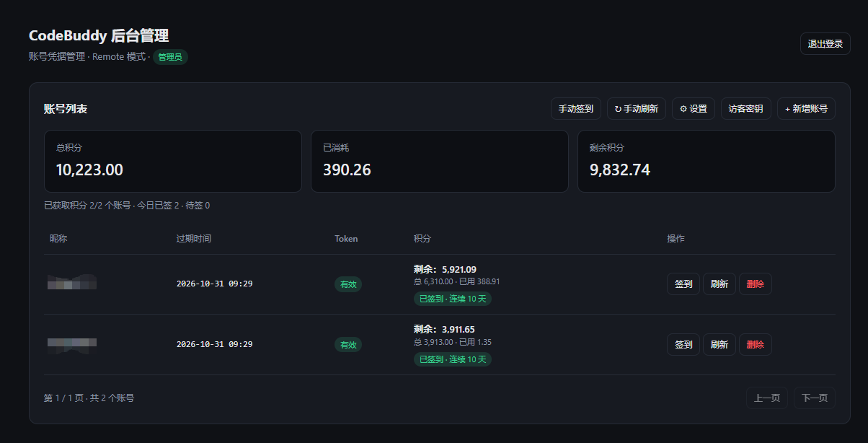Open the 访客密钥 button
This screenshot has height=443, width=868.
click(745, 109)
